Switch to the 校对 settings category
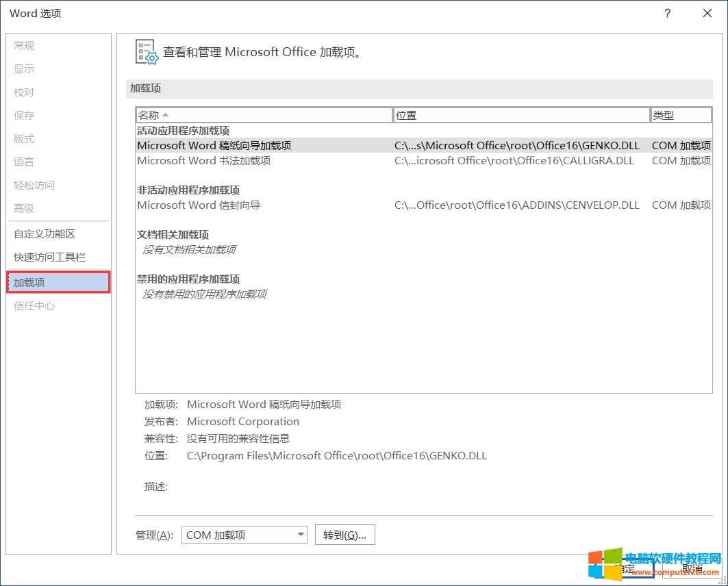 (24, 92)
